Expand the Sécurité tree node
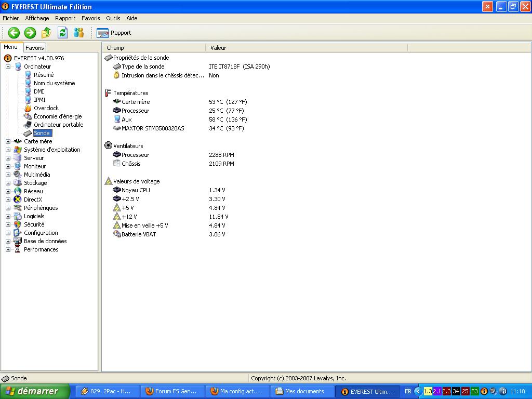Image resolution: width=532 pixels, height=399 pixels. point(8,224)
